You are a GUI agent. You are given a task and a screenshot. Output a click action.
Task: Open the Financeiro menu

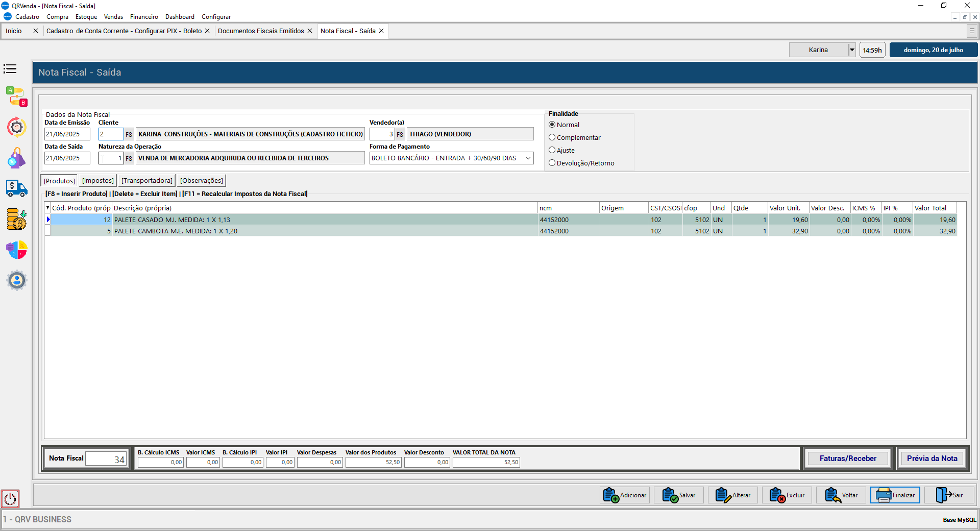pyautogui.click(x=144, y=17)
